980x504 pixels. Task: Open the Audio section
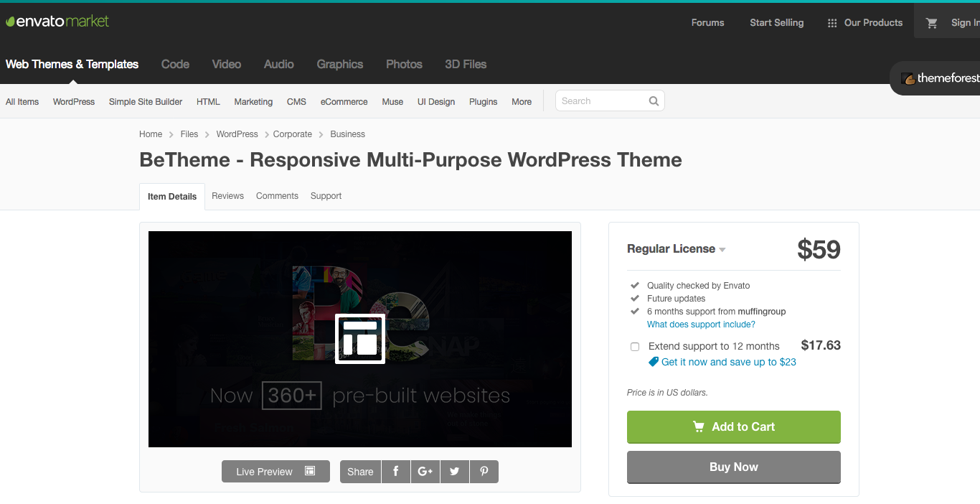coord(279,65)
